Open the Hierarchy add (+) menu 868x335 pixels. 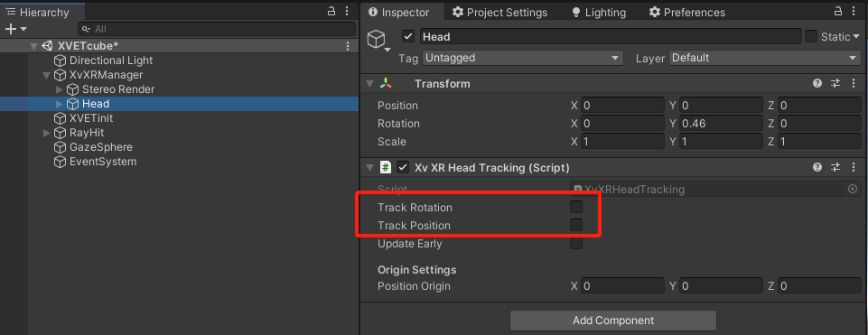15,29
